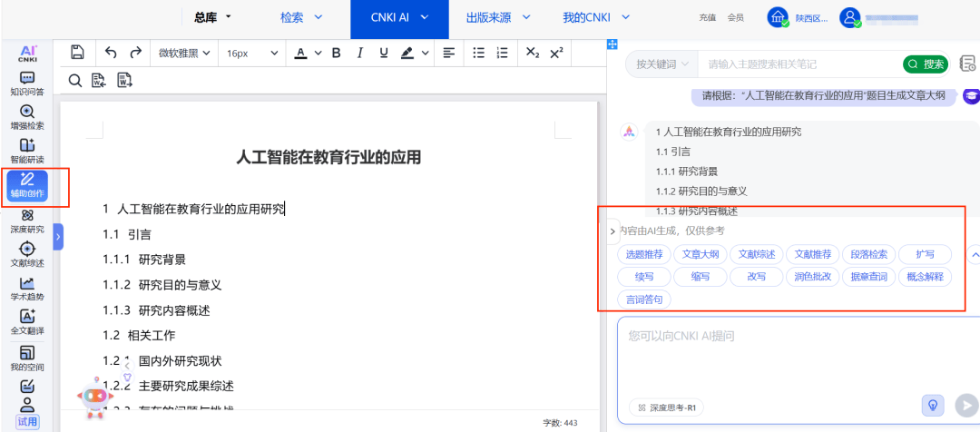The image size is (980, 432).
Task: Open 文献综述 sidebar tool
Action: click(27, 254)
